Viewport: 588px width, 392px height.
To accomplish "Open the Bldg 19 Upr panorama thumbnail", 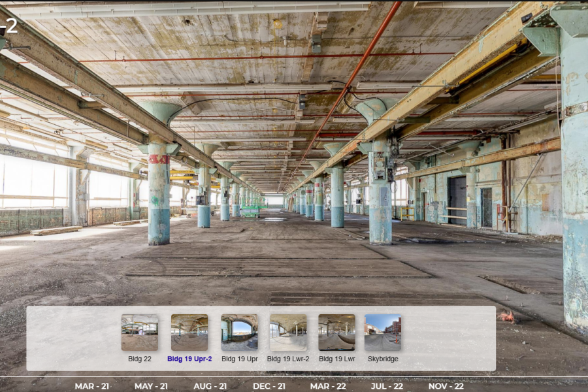I will tap(239, 333).
